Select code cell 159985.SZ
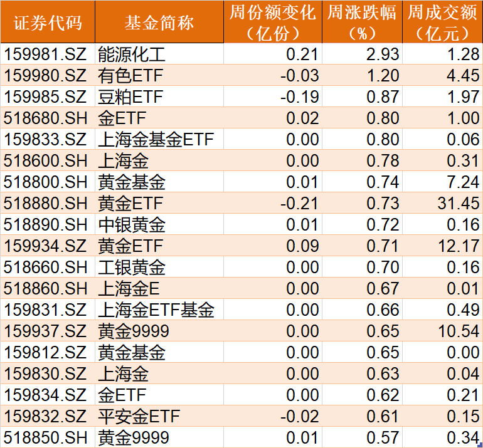The width and height of the screenshot is (483, 448). pos(48,96)
